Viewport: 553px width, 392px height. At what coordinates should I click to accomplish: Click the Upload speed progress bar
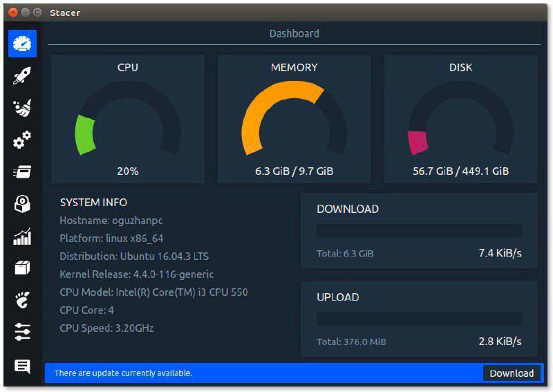(x=419, y=319)
